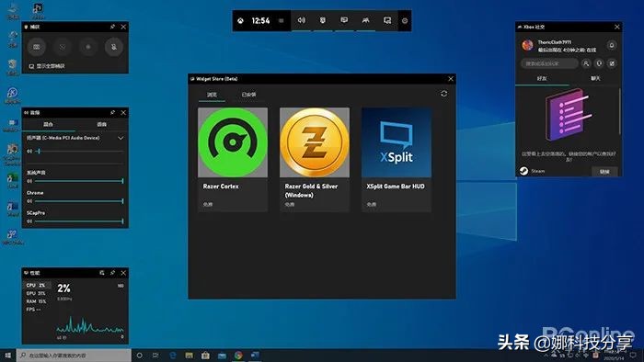Toggle the Capture widget from the Game Bar
Viewport: 644px width, 362px height.
tap(323, 20)
